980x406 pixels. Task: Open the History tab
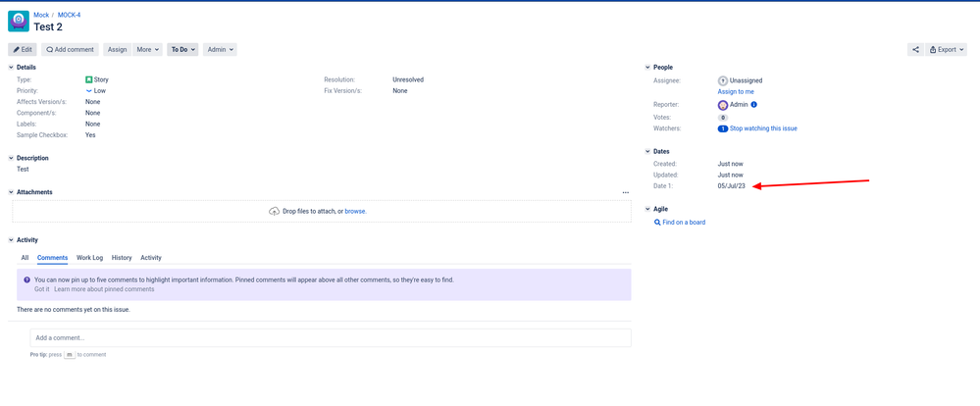[122, 257]
